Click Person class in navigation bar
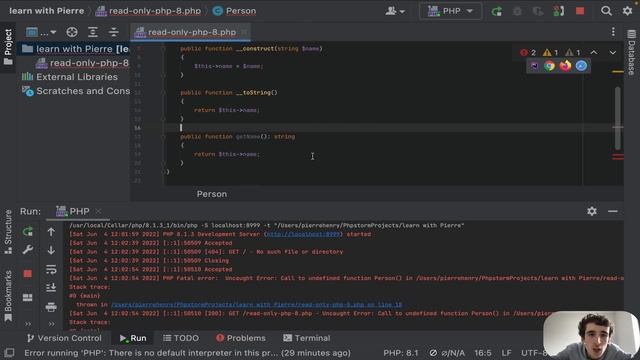The height and width of the screenshot is (360, 640). pyautogui.click(x=235, y=11)
